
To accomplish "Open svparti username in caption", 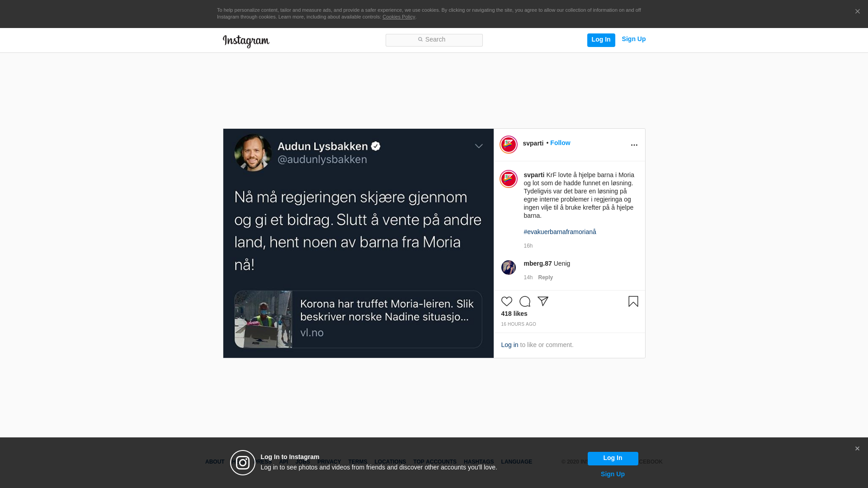I will [x=534, y=175].
